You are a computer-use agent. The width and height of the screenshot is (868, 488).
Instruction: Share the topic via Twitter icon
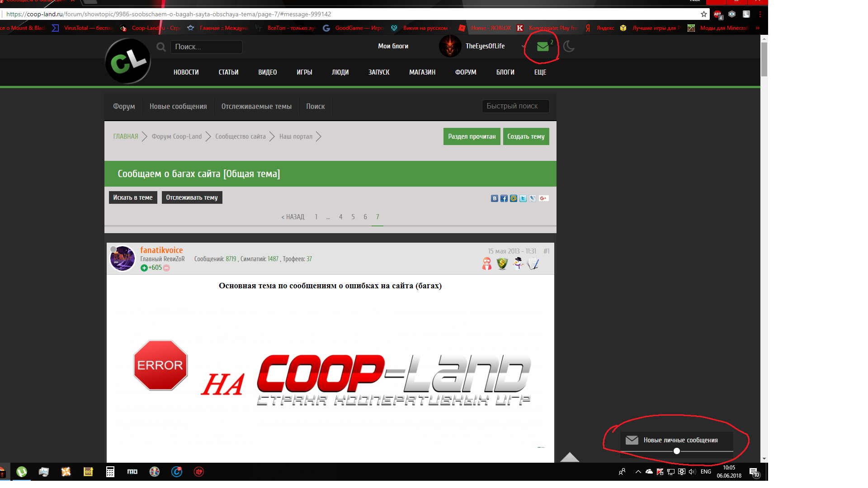pyautogui.click(x=523, y=198)
